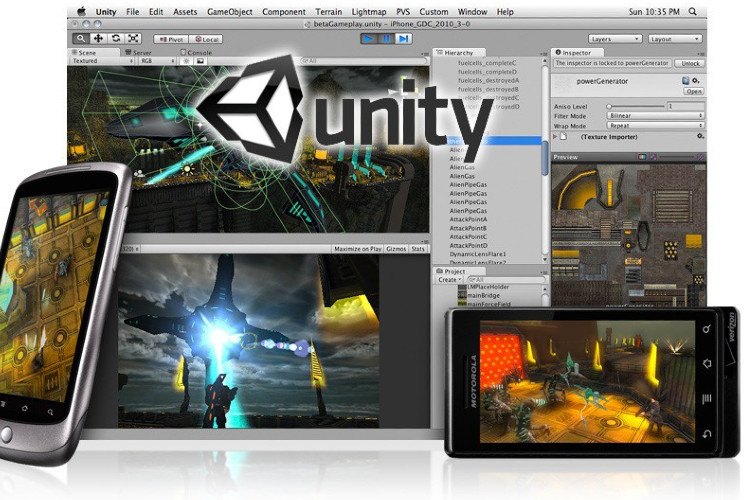Toggle scene overlay image icon

200,61
